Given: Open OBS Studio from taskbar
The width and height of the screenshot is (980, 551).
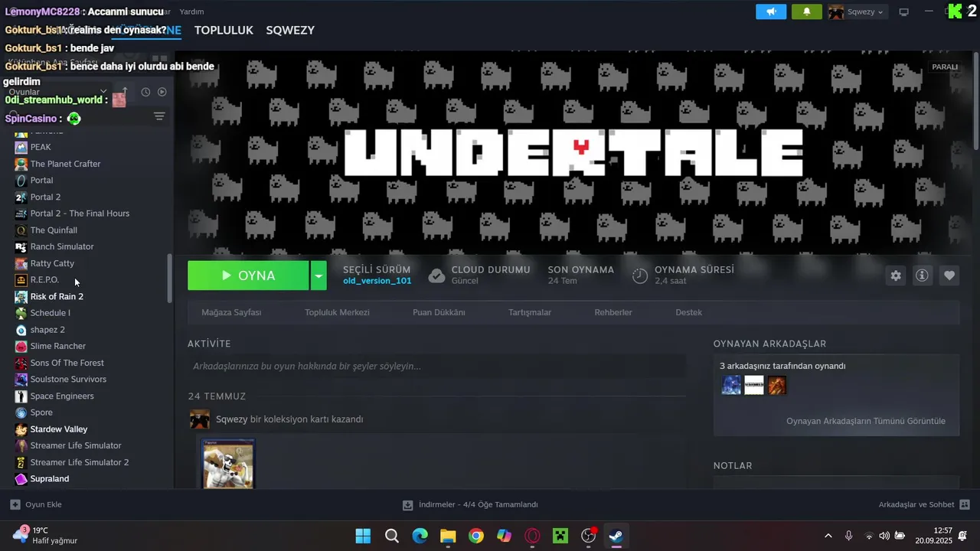Looking at the screenshot, I should point(588,536).
